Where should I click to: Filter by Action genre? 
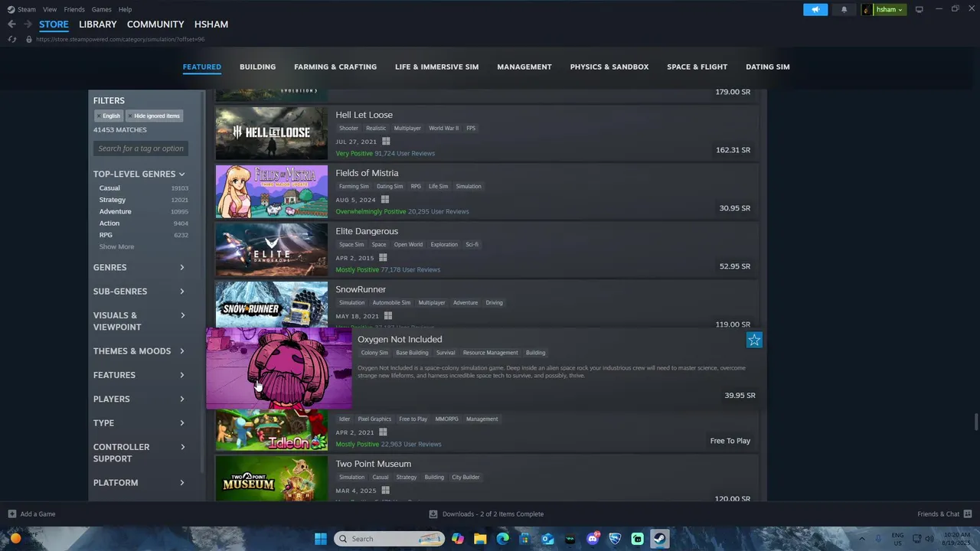[109, 223]
